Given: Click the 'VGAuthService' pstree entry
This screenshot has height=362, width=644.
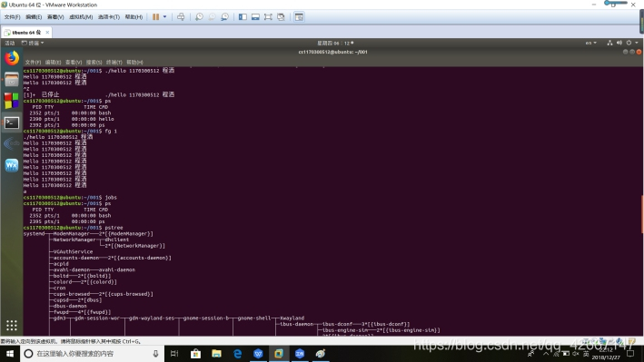Looking at the screenshot, I should pos(73,252).
